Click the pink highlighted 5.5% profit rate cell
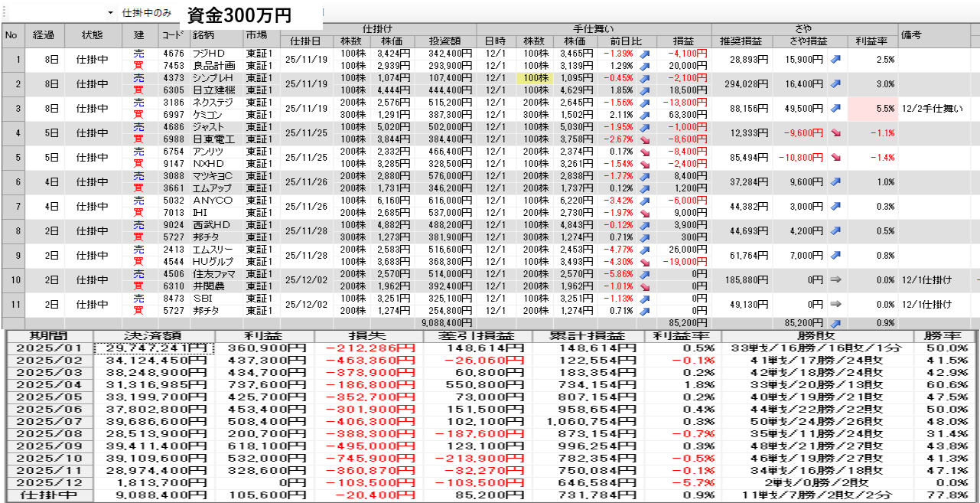This screenshot has width=980, height=503. (x=872, y=109)
